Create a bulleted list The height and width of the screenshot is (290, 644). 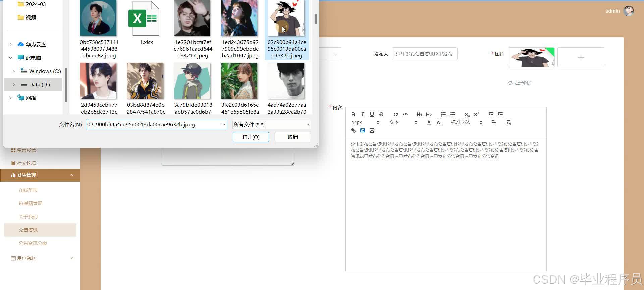pyautogui.click(x=453, y=114)
